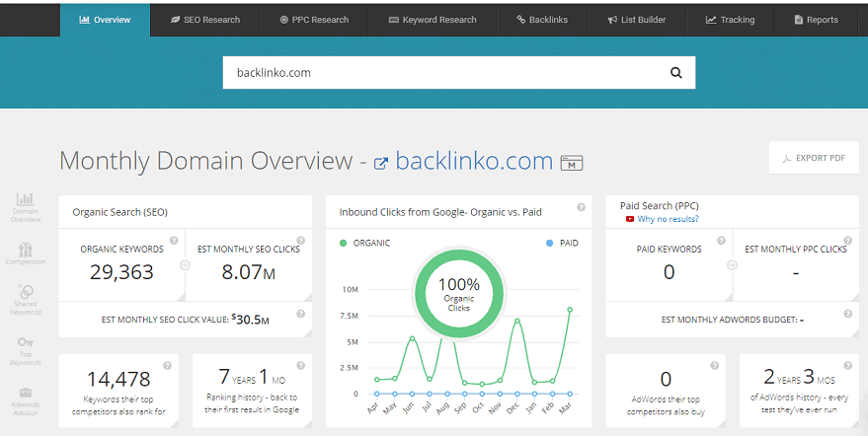Click the Paid Search (PPC) heading
The image size is (868, 436).
click(x=660, y=206)
